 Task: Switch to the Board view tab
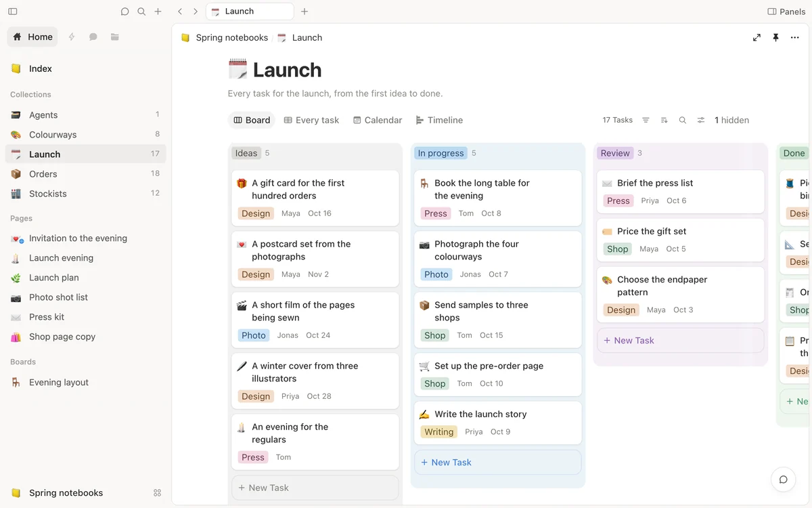252,120
